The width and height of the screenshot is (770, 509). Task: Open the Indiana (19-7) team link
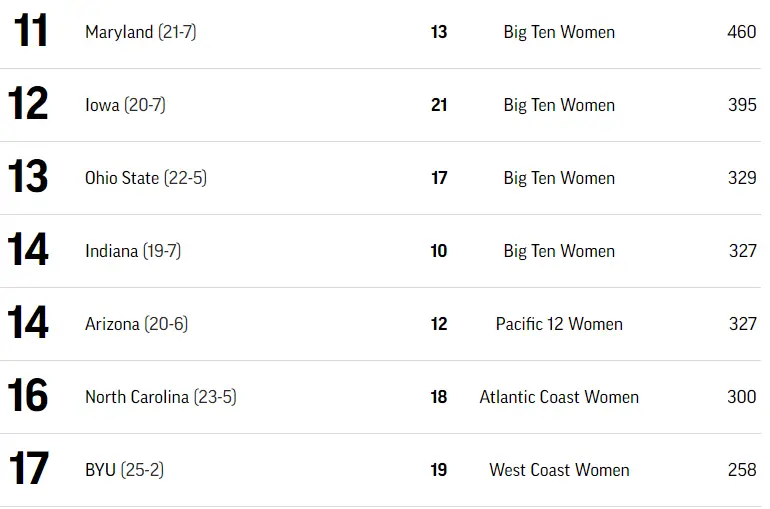coord(133,251)
